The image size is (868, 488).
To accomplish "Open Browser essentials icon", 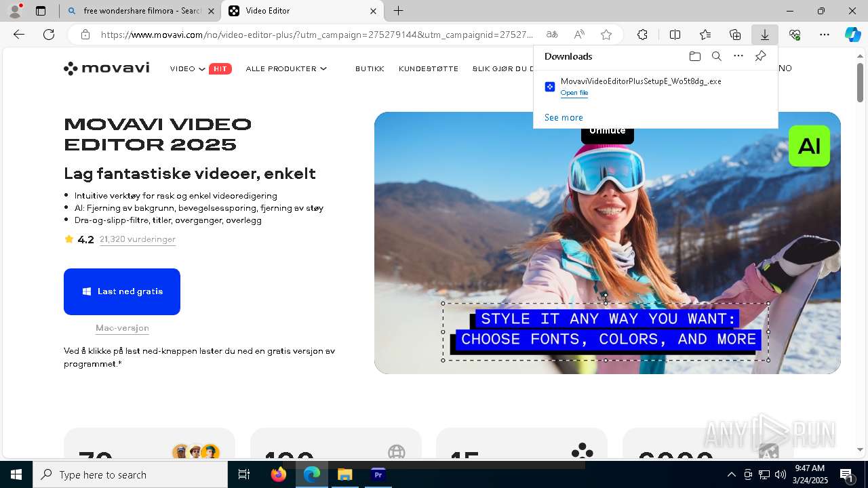I will pos(795,35).
